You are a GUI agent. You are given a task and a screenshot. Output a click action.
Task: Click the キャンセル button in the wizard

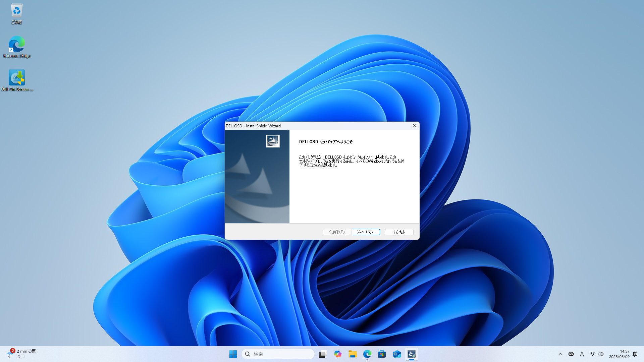[399, 232]
